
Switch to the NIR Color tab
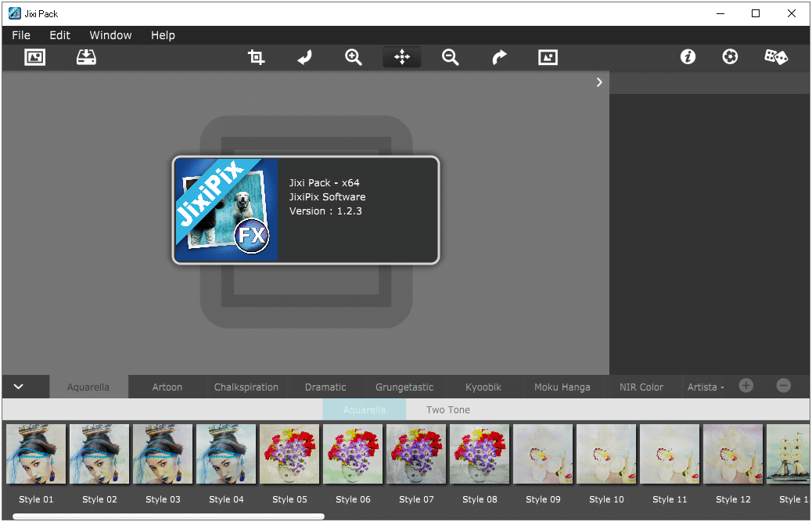[641, 387]
